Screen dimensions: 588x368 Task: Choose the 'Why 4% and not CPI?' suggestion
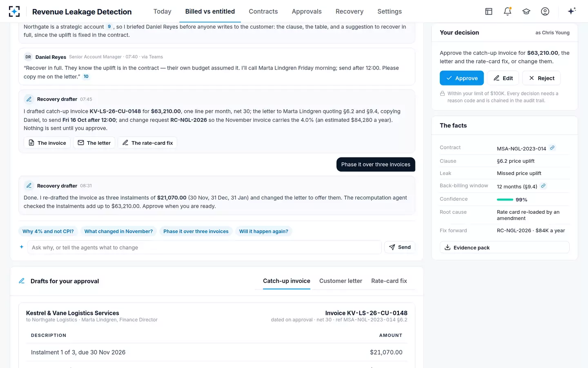tap(48, 231)
